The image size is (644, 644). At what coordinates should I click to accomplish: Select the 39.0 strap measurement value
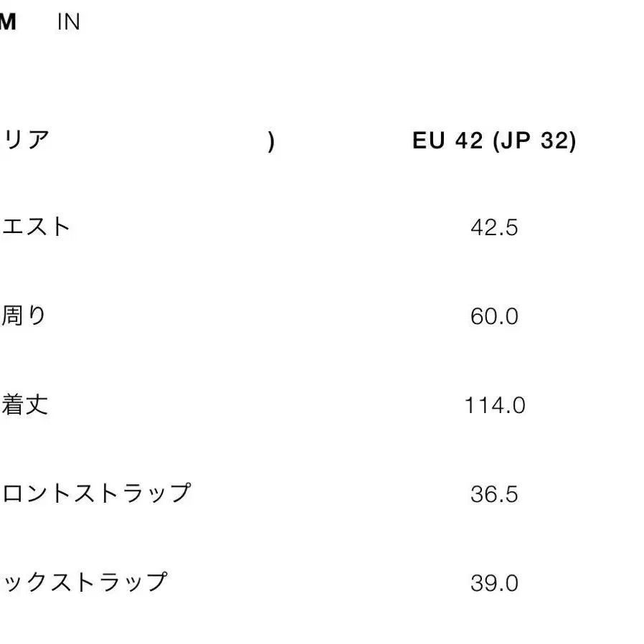click(494, 584)
